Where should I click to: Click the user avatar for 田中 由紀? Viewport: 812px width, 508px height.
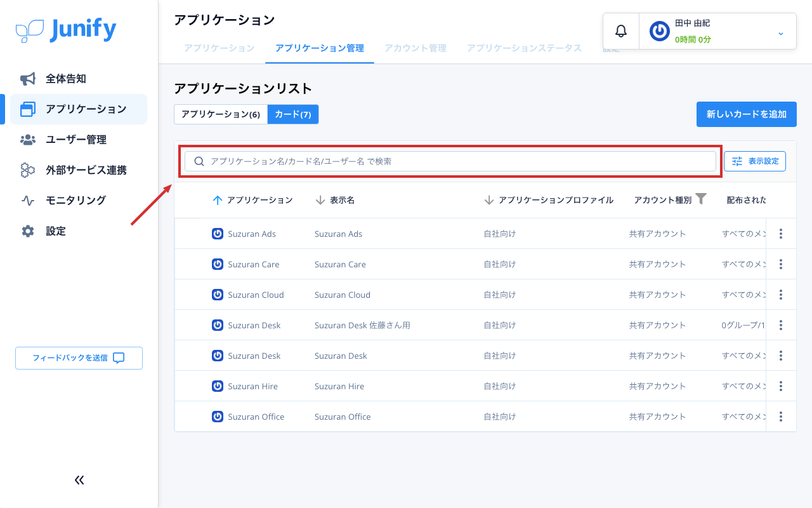(x=660, y=31)
